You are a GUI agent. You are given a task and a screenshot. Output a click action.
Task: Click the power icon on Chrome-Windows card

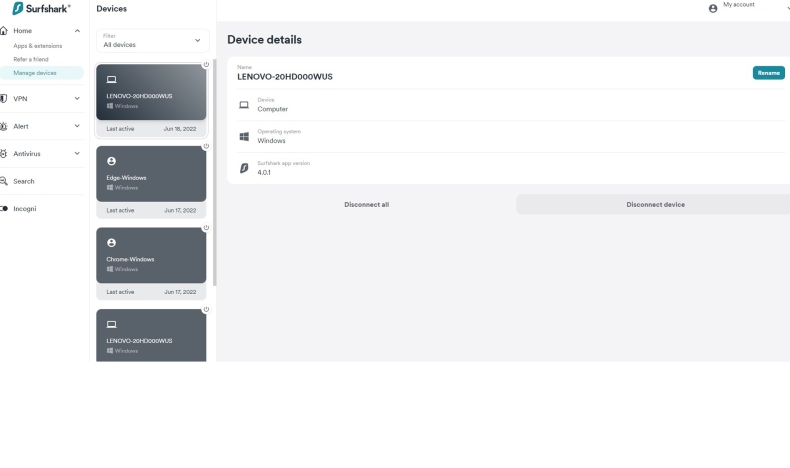click(x=206, y=227)
